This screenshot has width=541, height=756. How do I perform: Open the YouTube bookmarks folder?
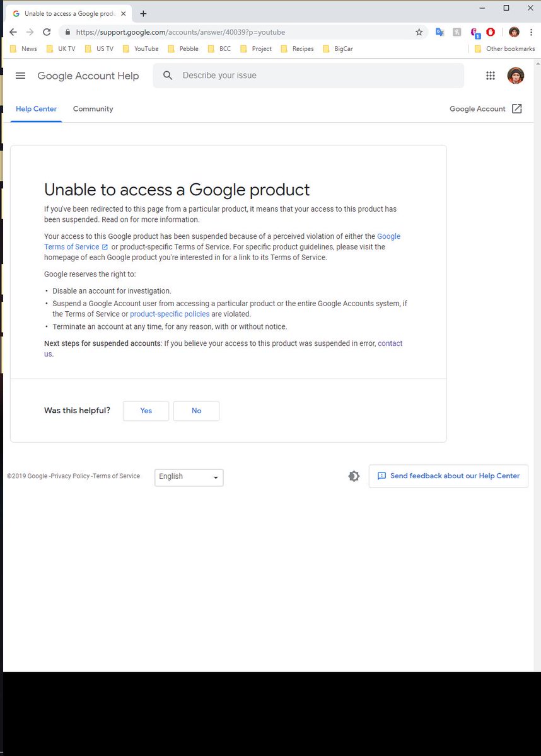pyautogui.click(x=141, y=49)
